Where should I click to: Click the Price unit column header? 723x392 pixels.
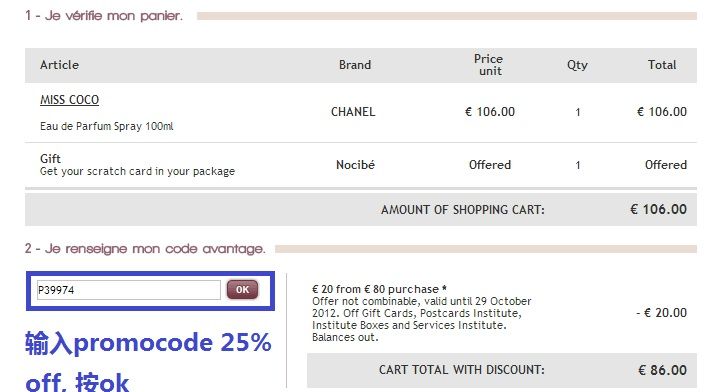[x=489, y=65]
